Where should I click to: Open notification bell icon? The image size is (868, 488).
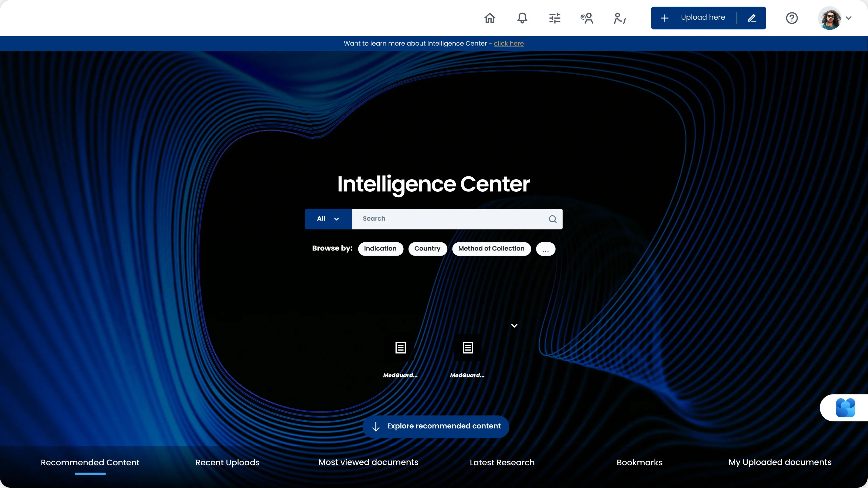click(x=522, y=18)
